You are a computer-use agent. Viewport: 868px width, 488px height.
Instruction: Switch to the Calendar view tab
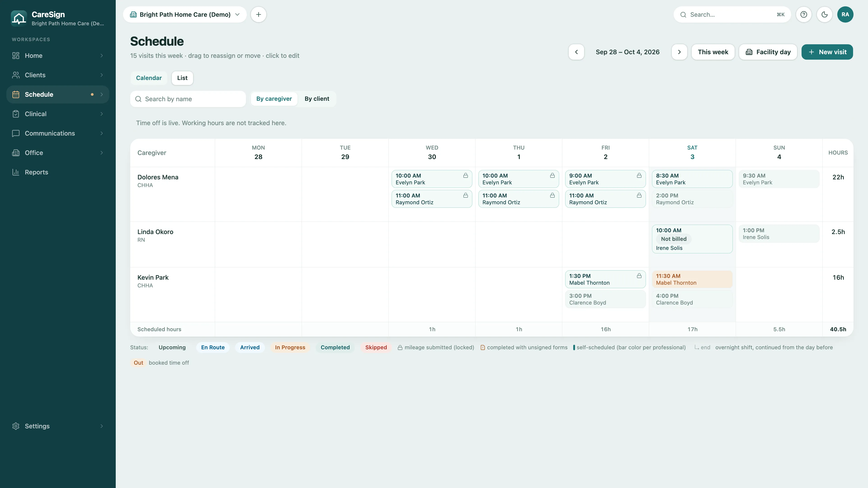149,78
